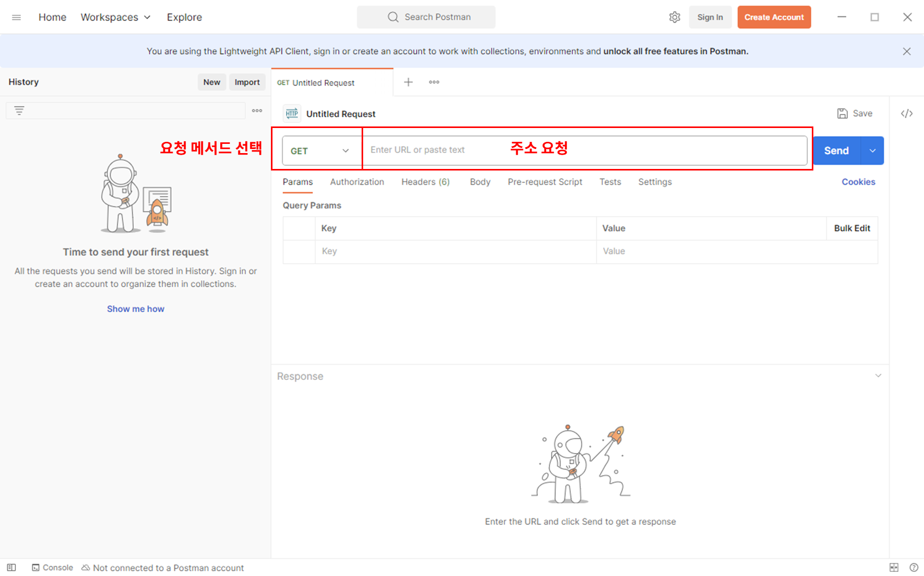The image size is (924, 576).
Task: Open the GET method dropdown
Action: coord(322,151)
